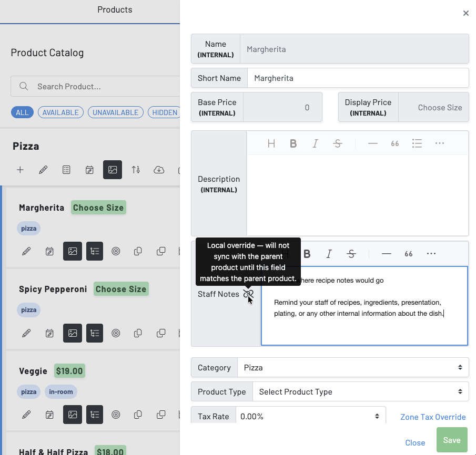Duplicate Veggie using the overlapping squares icon
This screenshot has width=476, height=455.
(161, 415)
